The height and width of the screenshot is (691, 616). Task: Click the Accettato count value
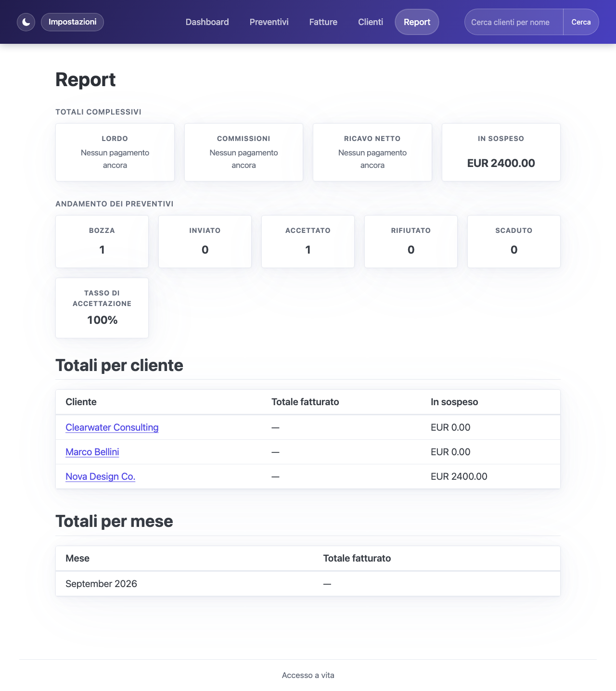coord(308,250)
